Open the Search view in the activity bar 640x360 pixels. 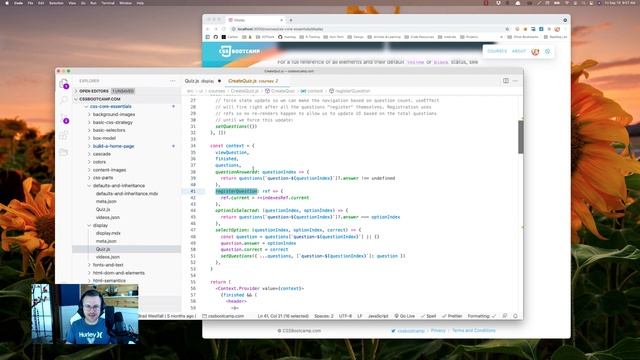coord(64,100)
